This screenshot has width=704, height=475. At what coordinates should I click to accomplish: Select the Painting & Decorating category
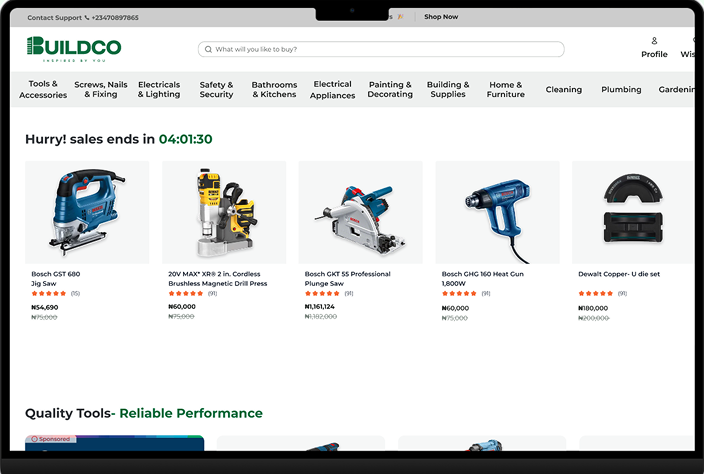point(390,90)
